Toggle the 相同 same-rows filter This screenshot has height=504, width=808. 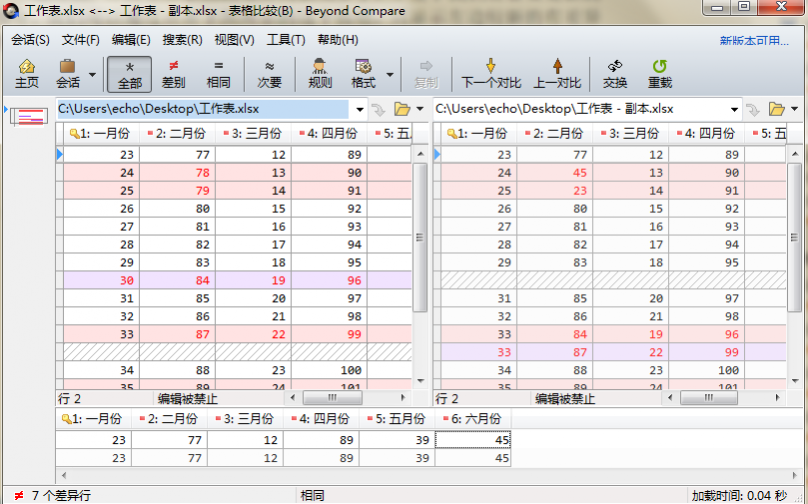click(x=218, y=74)
